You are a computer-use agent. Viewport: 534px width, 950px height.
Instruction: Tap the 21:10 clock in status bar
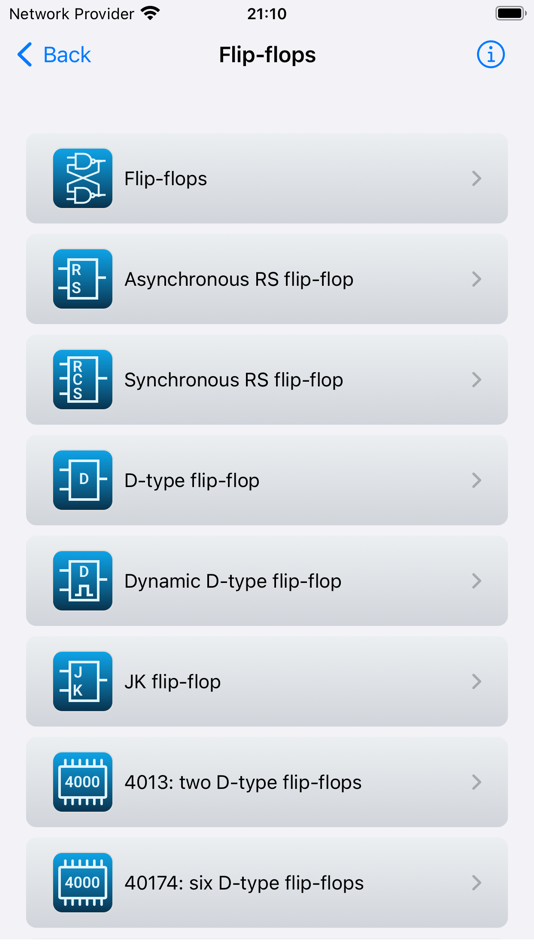coord(267,13)
